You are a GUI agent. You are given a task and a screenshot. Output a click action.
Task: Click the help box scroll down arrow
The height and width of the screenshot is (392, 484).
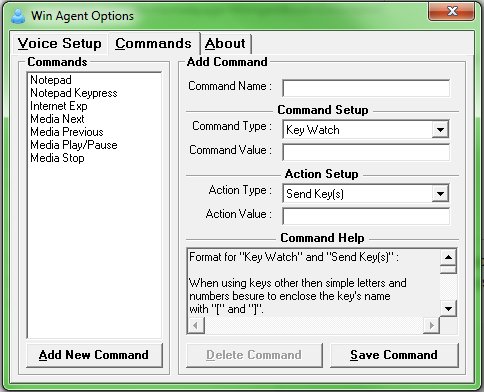pos(448,308)
